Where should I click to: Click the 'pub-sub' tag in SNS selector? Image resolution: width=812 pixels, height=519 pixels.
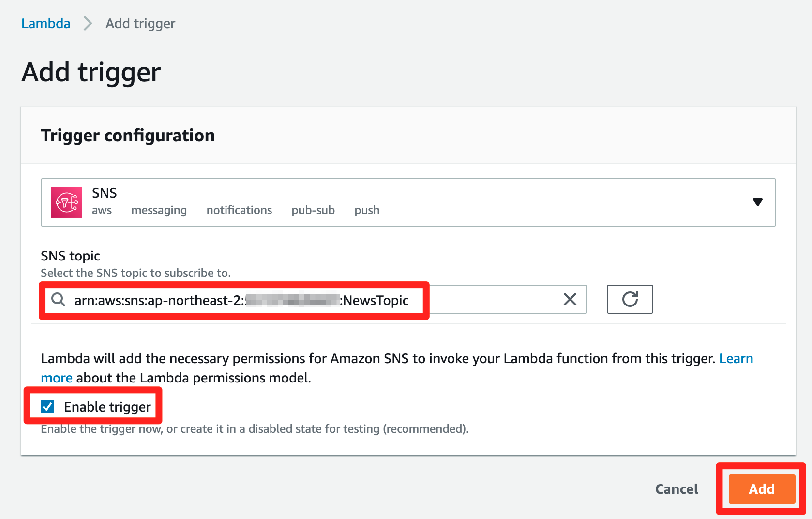coord(313,210)
